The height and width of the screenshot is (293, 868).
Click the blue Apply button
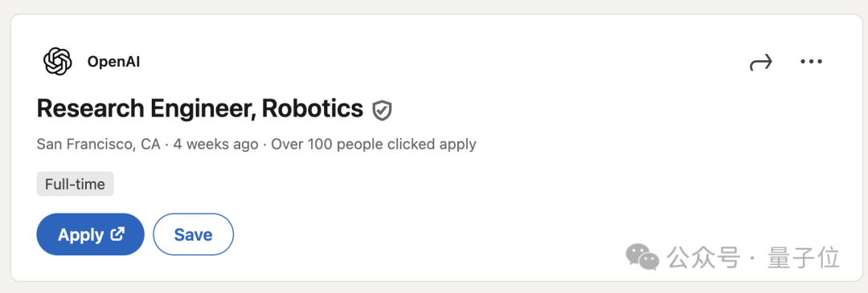click(90, 234)
